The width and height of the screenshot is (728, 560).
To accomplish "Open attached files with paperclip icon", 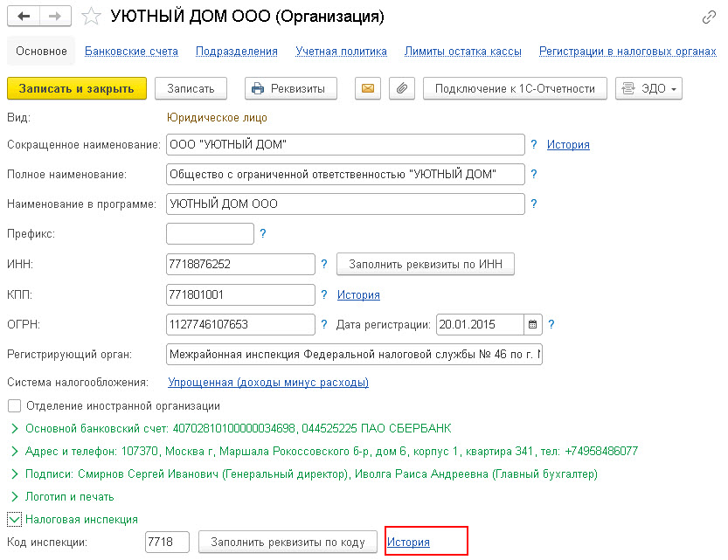I will tap(402, 88).
